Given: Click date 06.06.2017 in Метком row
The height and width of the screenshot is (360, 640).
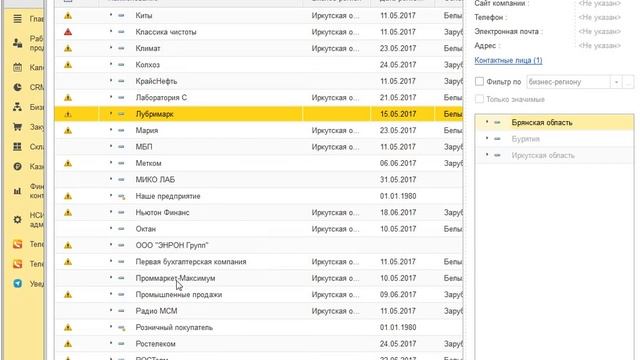Looking at the screenshot, I should coord(398,163).
